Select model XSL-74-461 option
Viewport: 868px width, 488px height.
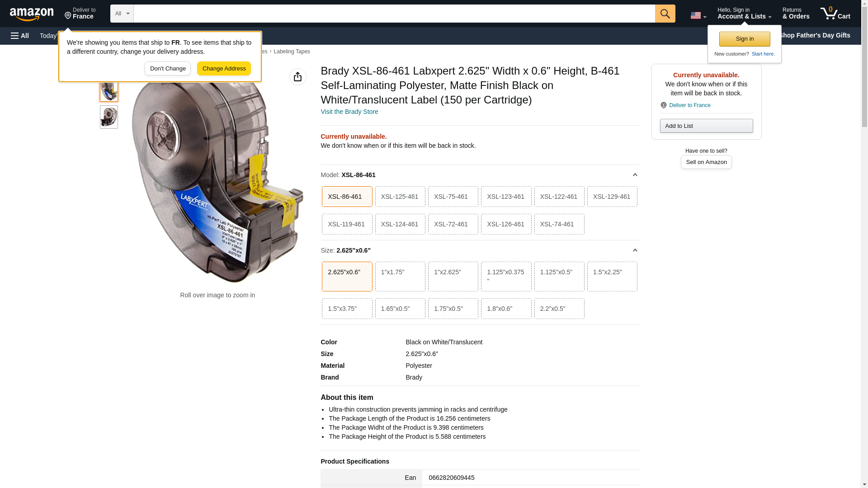click(559, 224)
